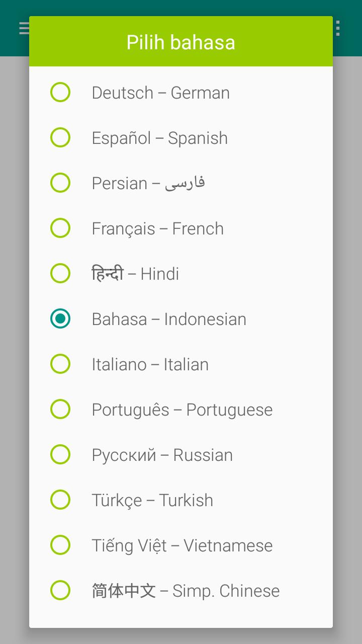Click the "Русский – Russian" list entry text
This screenshot has height=644, width=362.
click(162, 455)
